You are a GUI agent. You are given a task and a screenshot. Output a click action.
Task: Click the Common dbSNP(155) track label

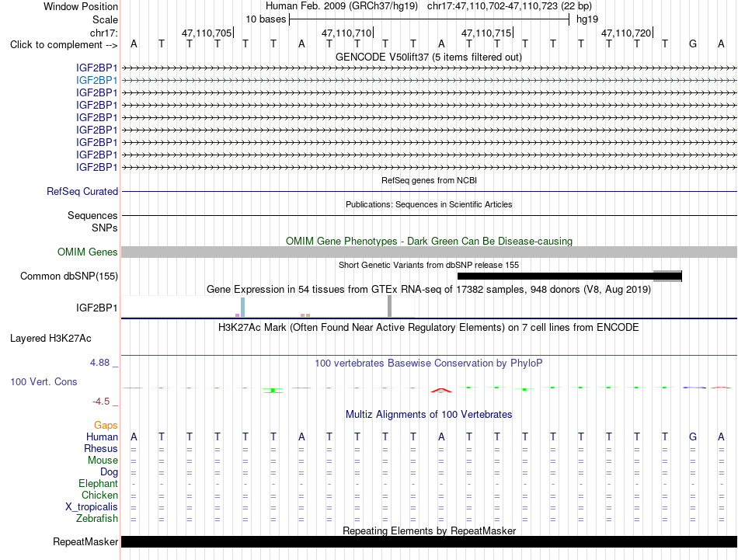point(68,277)
